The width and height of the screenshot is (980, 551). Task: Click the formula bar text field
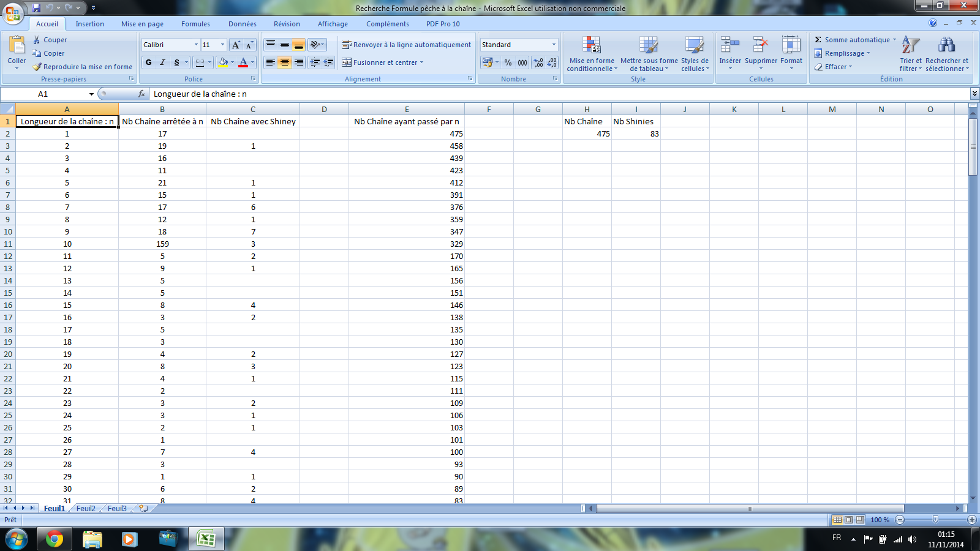point(559,94)
